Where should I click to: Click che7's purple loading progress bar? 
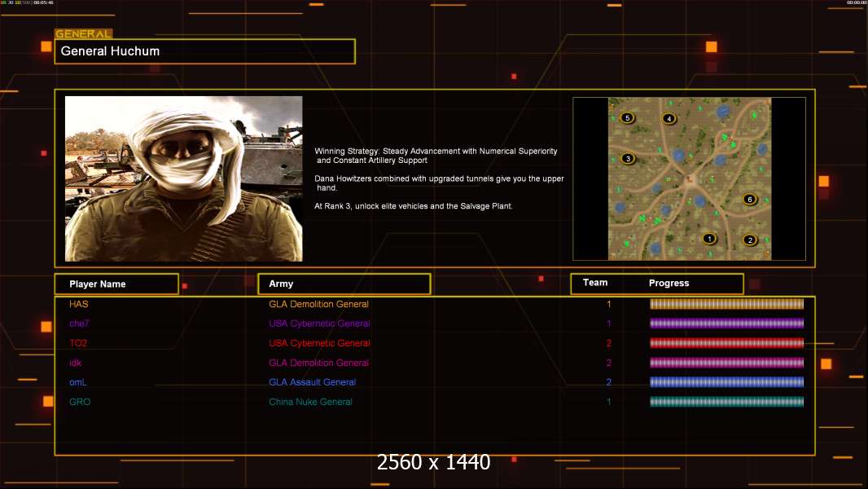[x=727, y=324]
